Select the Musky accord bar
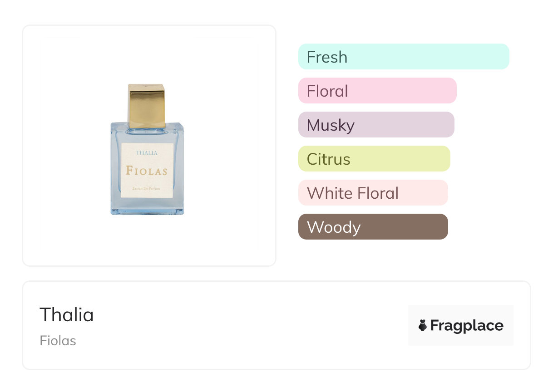553x392 pixels. pos(376,125)
